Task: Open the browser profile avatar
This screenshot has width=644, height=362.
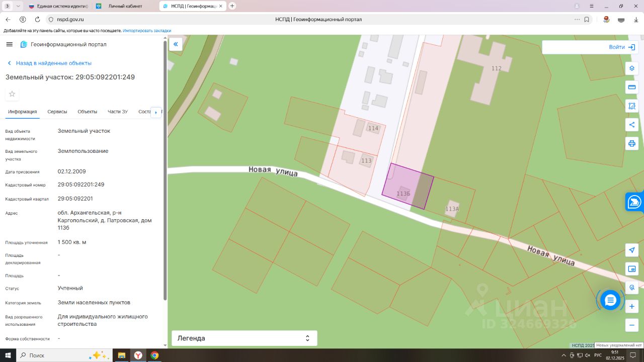Action: [x=577, y=6]
